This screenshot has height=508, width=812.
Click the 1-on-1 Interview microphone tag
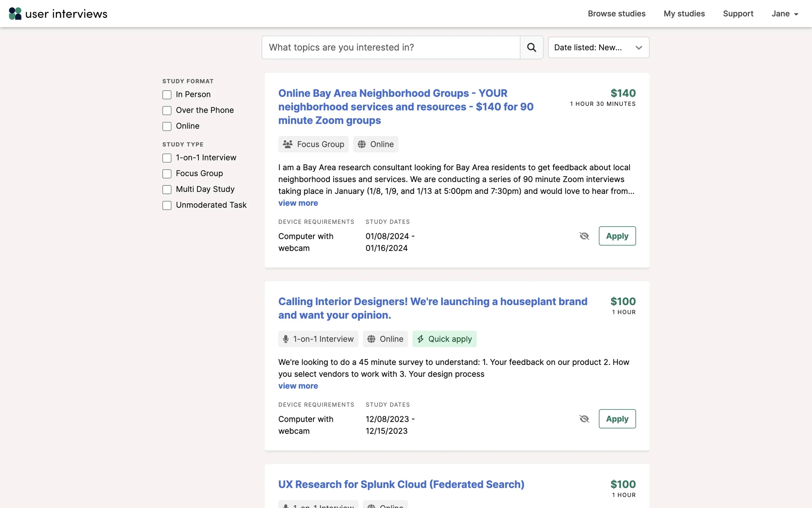point(318,339)
